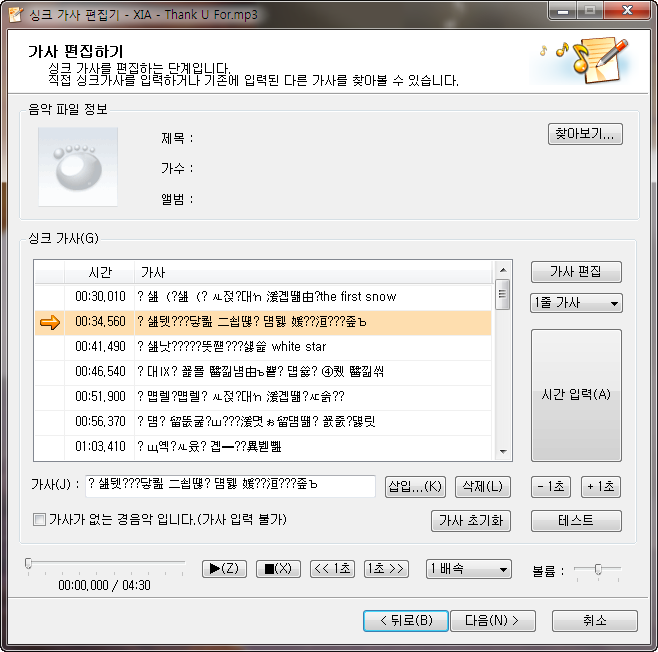Click the orange arrow current-line marker

(x=50, y=322)
